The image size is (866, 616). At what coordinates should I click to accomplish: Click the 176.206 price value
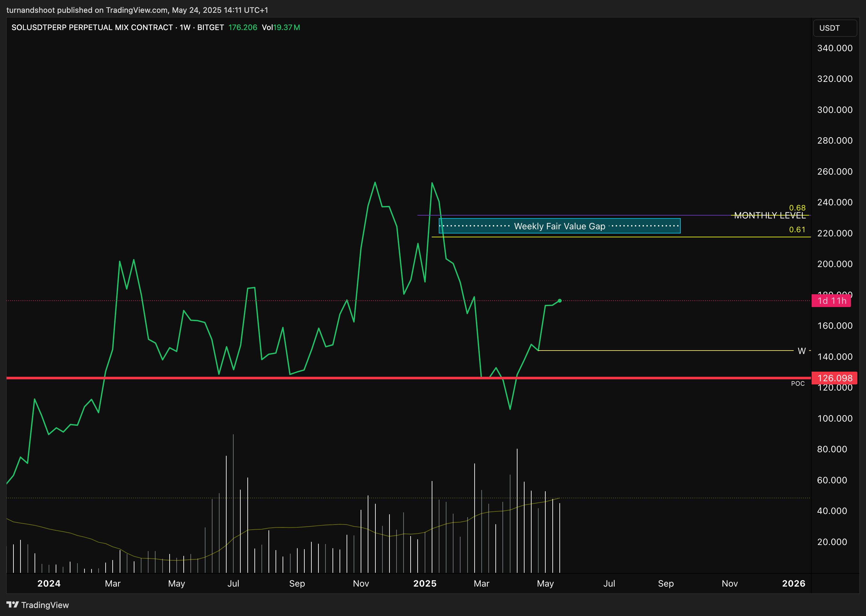pyautogui.click(x=243, y=27)
